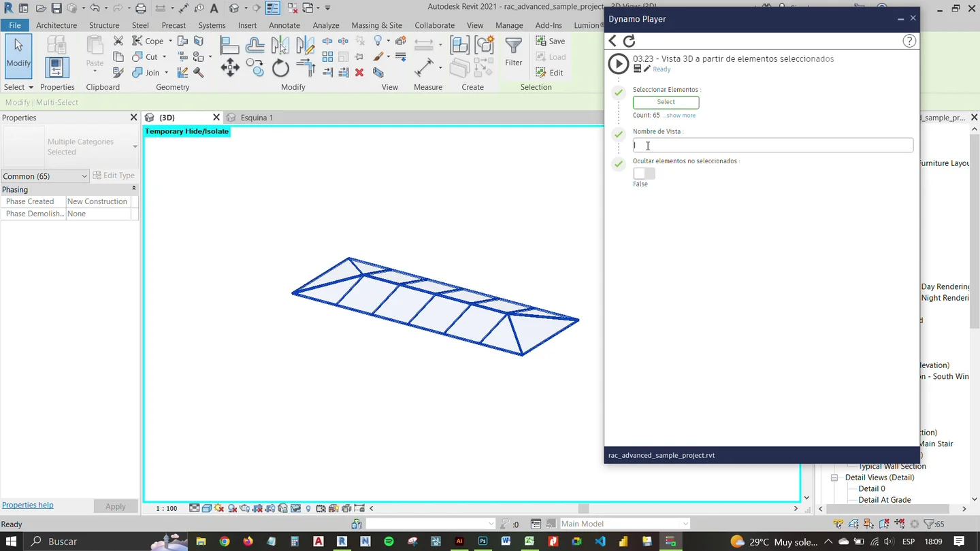Toggle Ocultar elementos no seleccionados switch
Image resolution: width=980 pixels, height=551 pixels.
pos(644,173)
